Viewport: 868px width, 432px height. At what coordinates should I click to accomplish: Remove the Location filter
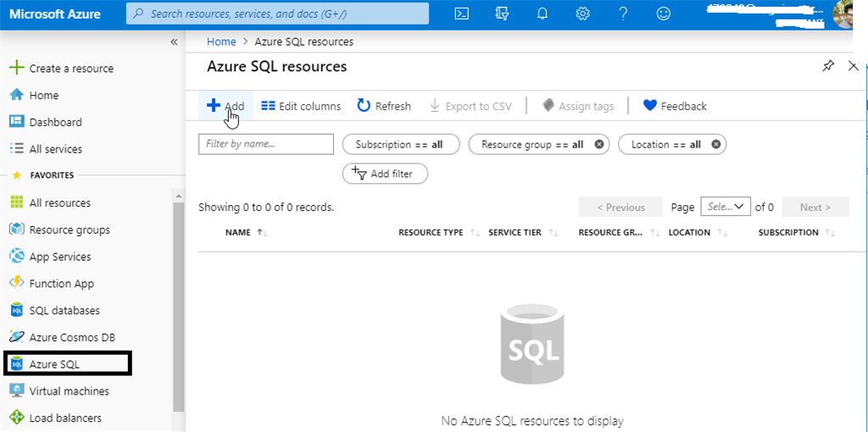point(715,144)
